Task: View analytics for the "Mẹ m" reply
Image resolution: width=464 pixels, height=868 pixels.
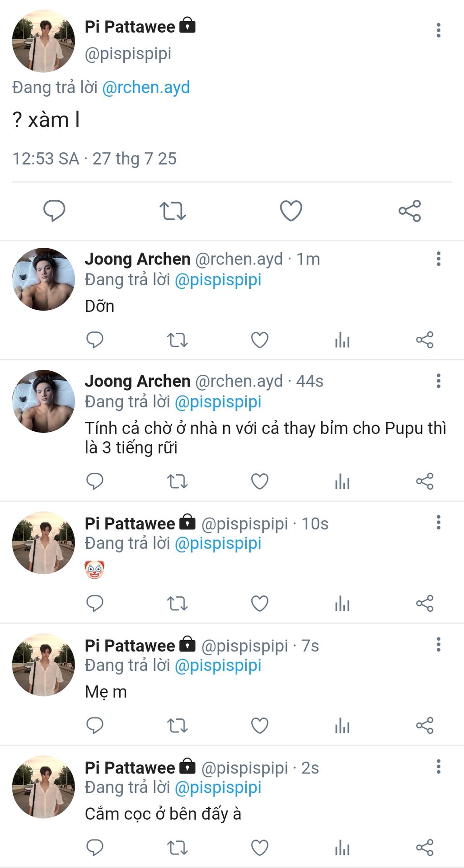Action: coord(342,726)
